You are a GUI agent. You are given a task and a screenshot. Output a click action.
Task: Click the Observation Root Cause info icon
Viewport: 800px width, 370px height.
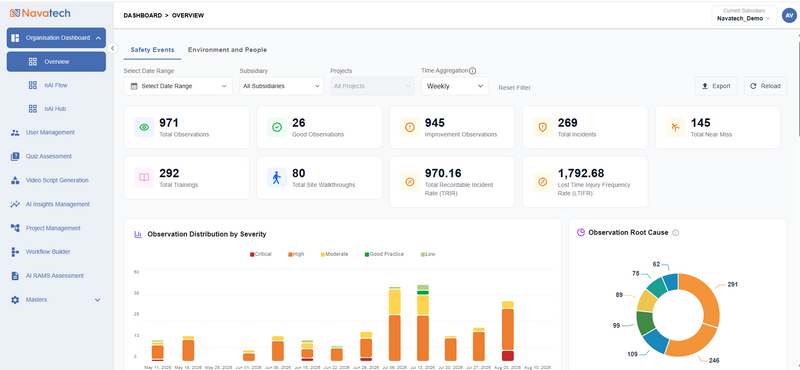(x=676, y=233)
